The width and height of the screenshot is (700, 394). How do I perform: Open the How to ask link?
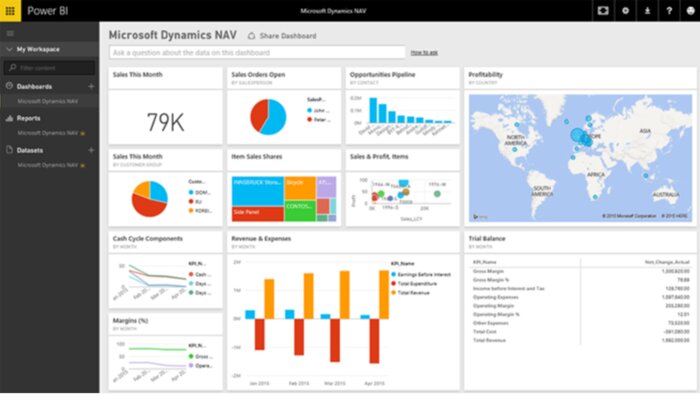click(424, 53)
